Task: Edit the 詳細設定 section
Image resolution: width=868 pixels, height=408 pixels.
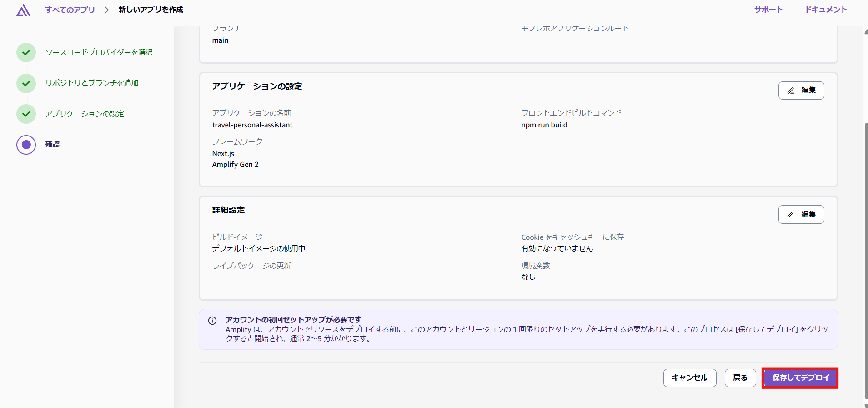Action: (x=801, y=215)
